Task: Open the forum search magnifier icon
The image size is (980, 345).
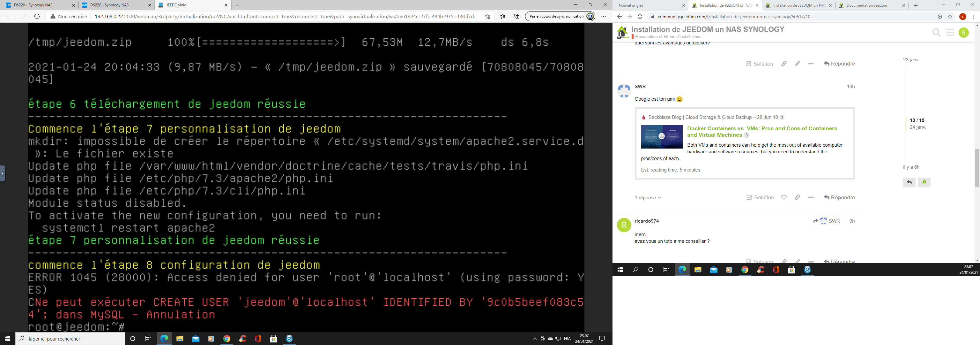Action: [936, 33]
